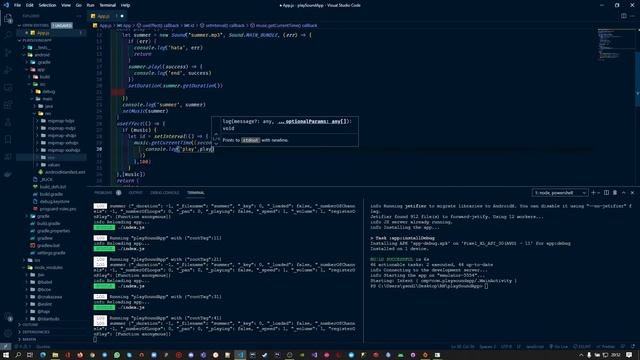The height and width of the screenshot is (360, 640).
Task: Click the Spaces indentation indicator
Action: (x=487, y=347)
